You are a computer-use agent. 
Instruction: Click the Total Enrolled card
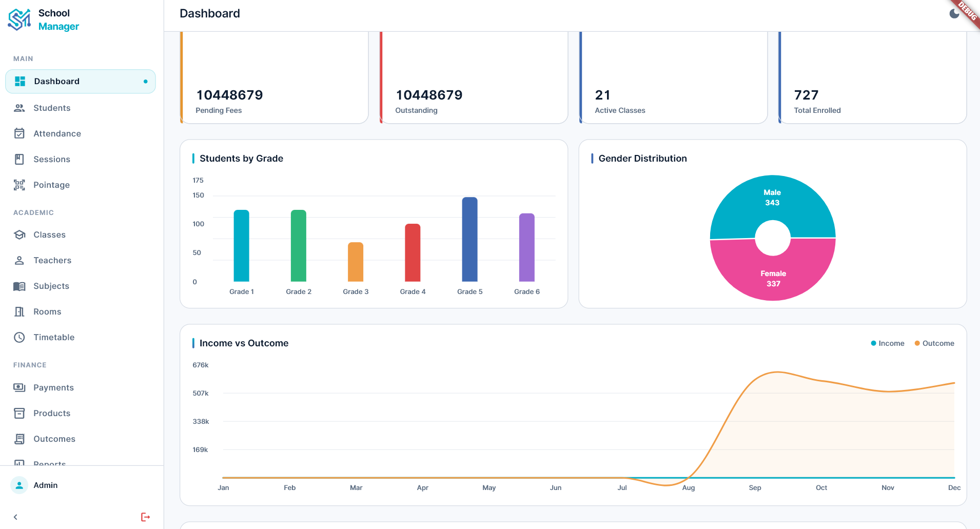(872, 77)
